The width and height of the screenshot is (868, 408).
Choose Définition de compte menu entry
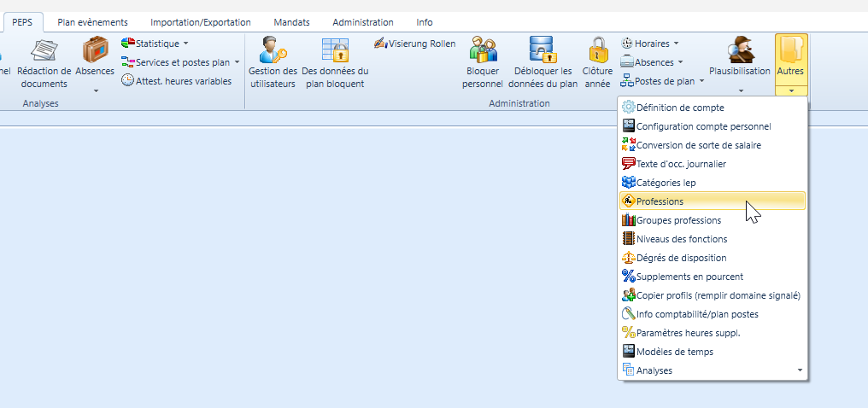pyautogui.click(x=679, y=108)
